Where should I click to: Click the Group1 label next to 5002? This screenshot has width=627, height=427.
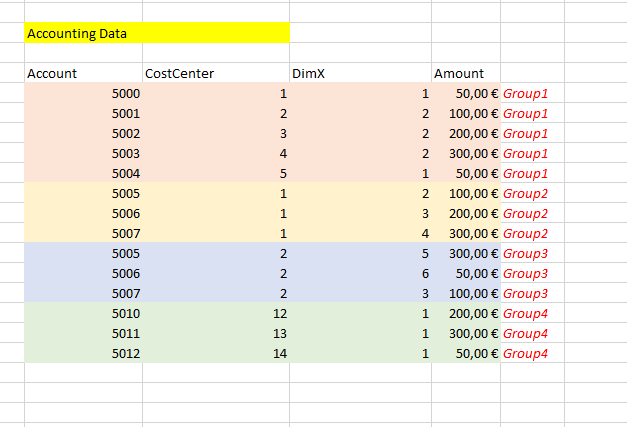(x=525, y=134)
